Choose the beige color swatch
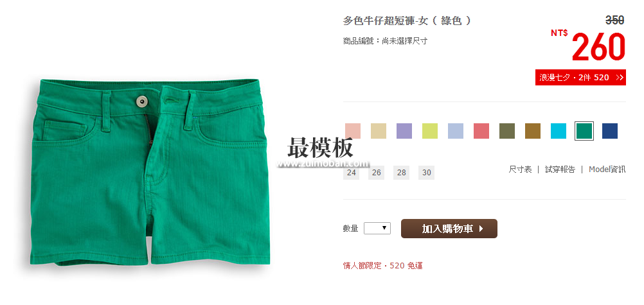The image size is (644, 305). pyautogui.click(x=379, y=131)
